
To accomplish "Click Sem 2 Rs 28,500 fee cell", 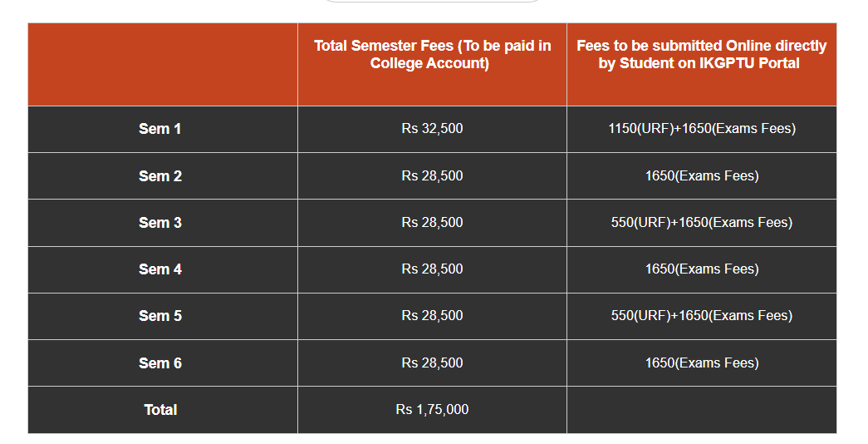I will tap(432, 176).
